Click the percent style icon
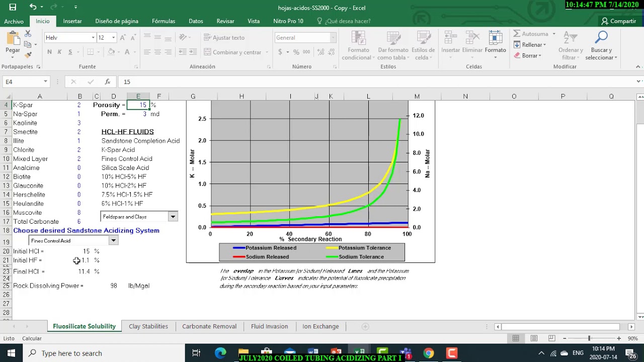The image size is (644, 362). tap(296, 52)
